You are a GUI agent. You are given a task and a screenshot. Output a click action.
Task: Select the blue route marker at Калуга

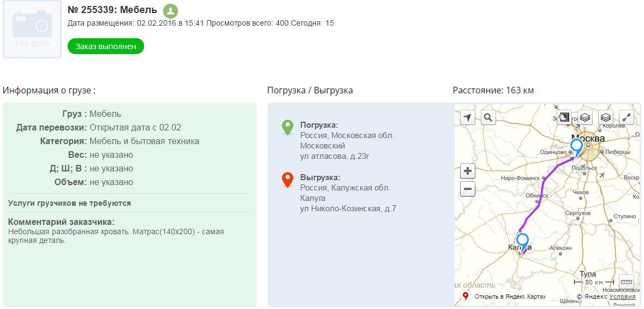(x=522, y=241)
